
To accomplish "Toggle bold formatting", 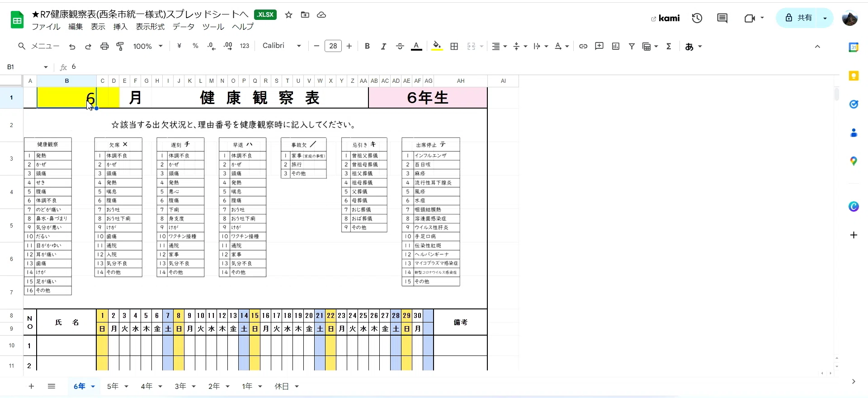I will [368, 46].
